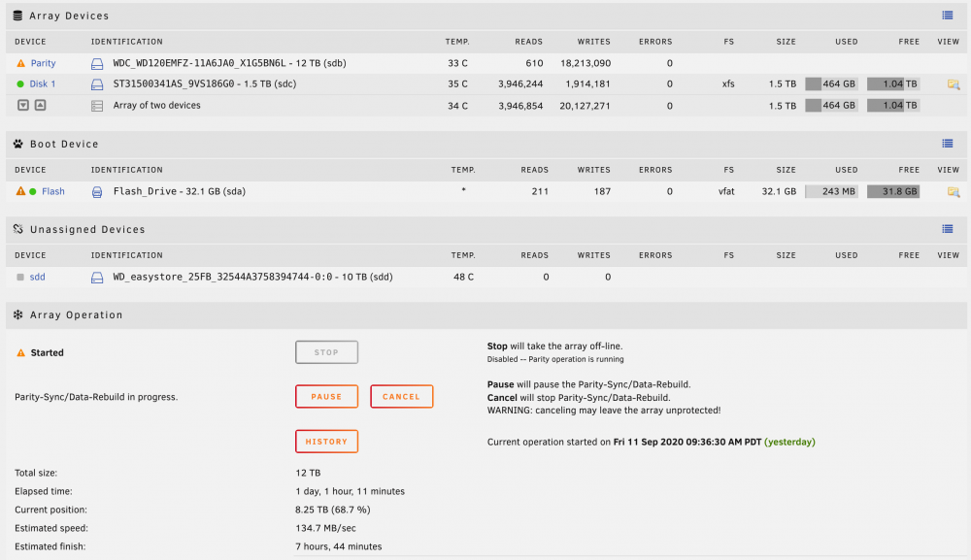The image size is (971, 560).
Task: Collapse rows with the down arrow toggle
Action: [x=23, y=105]
